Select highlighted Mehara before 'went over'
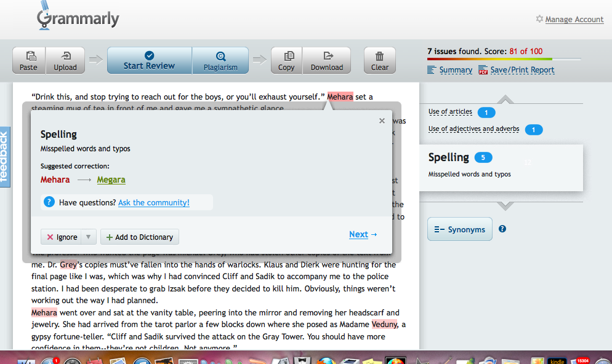This screenshot has height=364, width=612. (x=44, y=312)
